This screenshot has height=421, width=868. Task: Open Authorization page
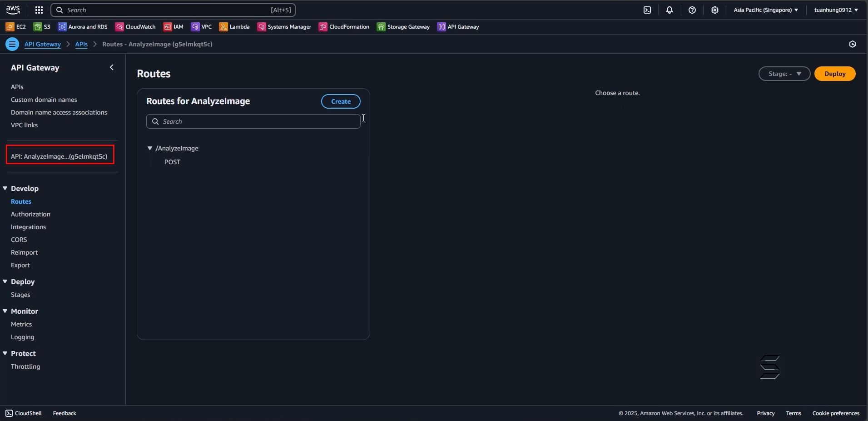pyautogui.click(x=31, y=214)
